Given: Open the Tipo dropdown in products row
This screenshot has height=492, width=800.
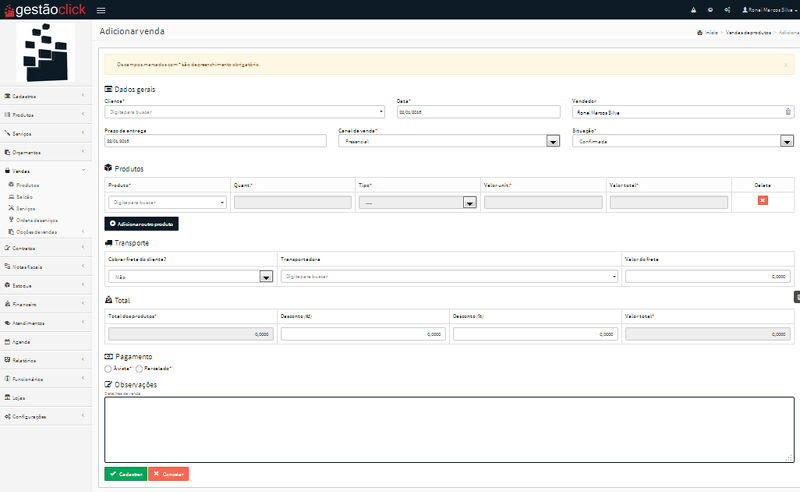Looking at the screenshot, I should pos(418,202).
